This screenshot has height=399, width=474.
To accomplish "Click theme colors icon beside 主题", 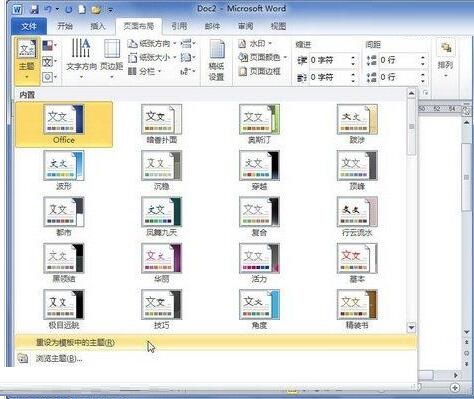I will (48, 46).
